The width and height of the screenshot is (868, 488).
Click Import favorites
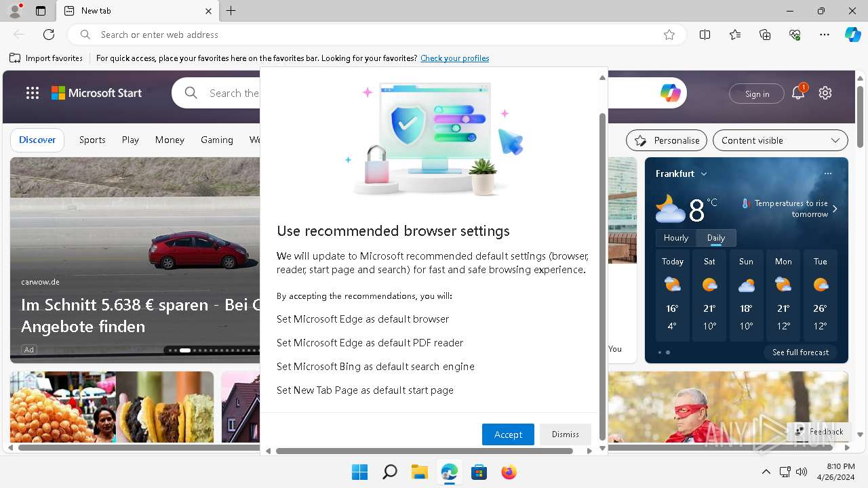(x=46, y=58)
